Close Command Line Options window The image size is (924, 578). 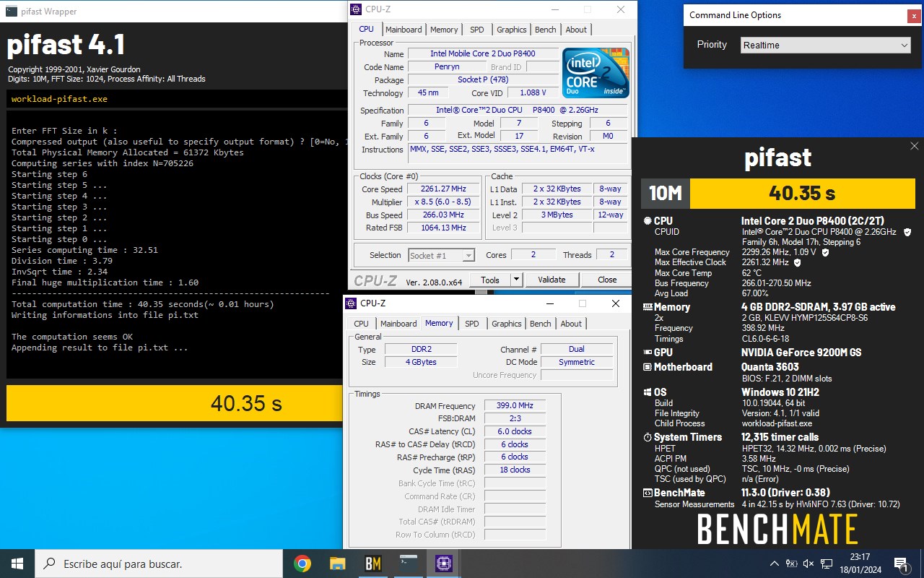[x=915, y=15]
